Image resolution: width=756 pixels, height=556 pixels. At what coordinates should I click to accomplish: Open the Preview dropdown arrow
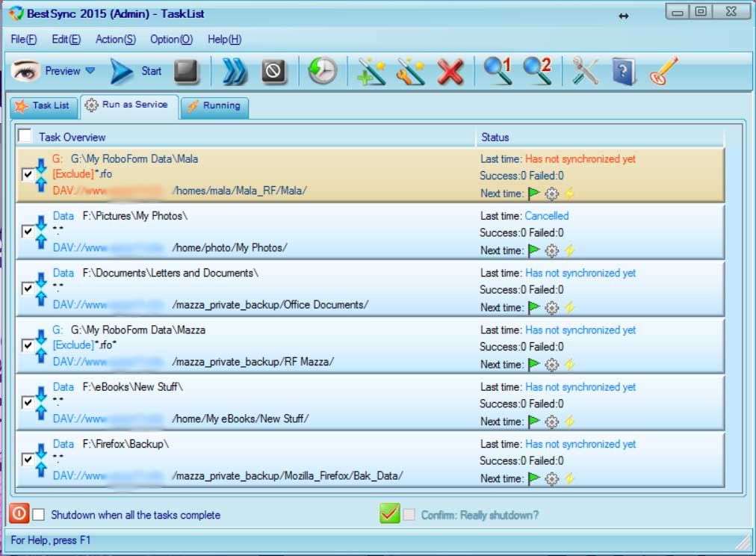[90, 71]
